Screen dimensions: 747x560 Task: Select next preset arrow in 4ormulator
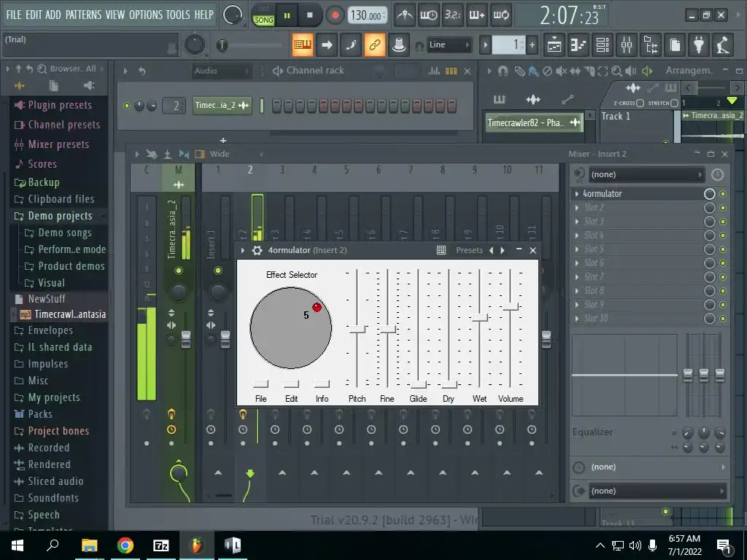pyautogui.click(x=502, y=251)
